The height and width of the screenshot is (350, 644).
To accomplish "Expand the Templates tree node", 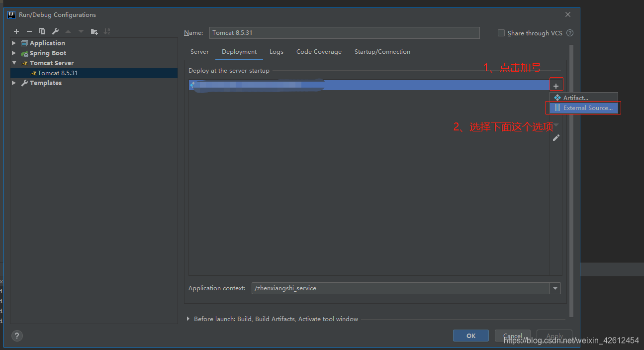I will point(14,83).
